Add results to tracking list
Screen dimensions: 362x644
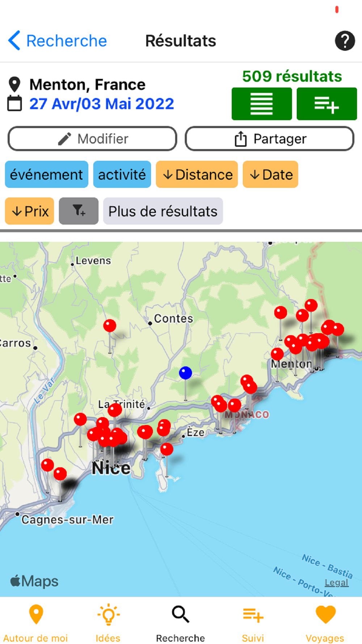327,104
